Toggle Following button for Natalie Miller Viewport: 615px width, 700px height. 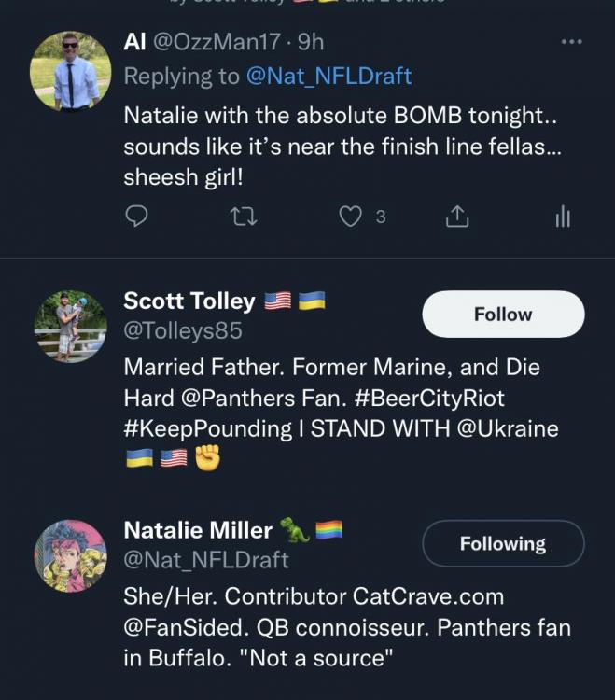[503, 543]
